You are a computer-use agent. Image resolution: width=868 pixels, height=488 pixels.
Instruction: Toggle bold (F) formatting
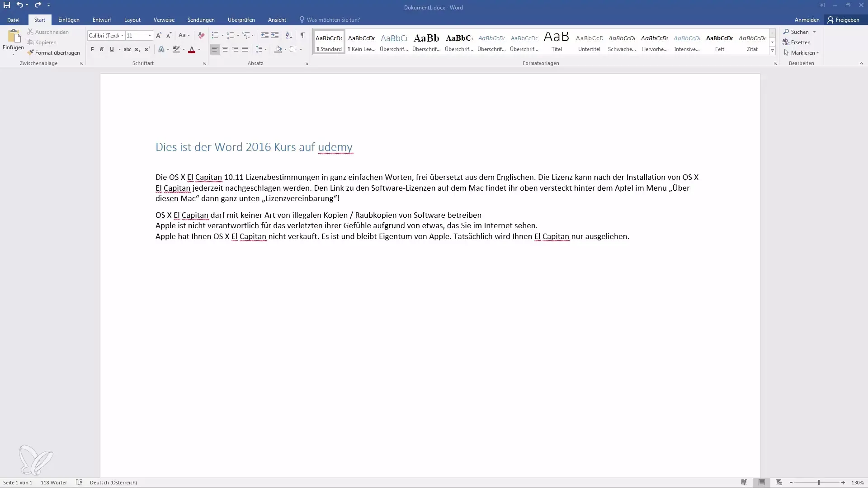[92, 49]
